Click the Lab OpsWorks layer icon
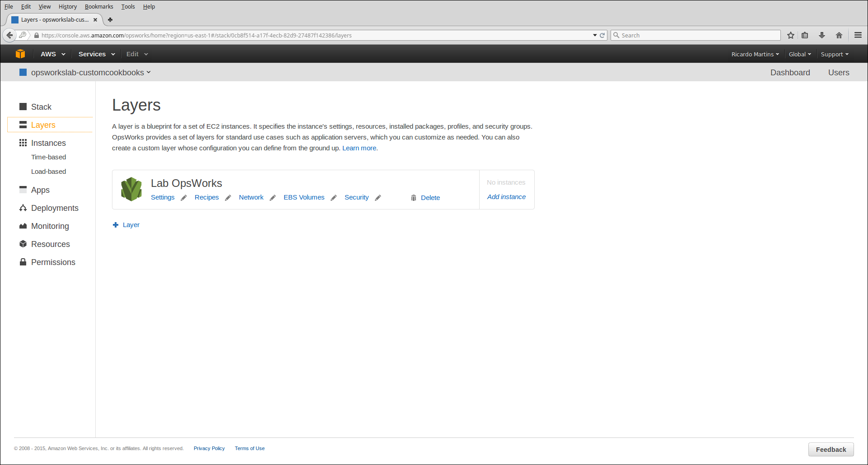The height and width of the screenshot is (465, 868). coord(131,189)
